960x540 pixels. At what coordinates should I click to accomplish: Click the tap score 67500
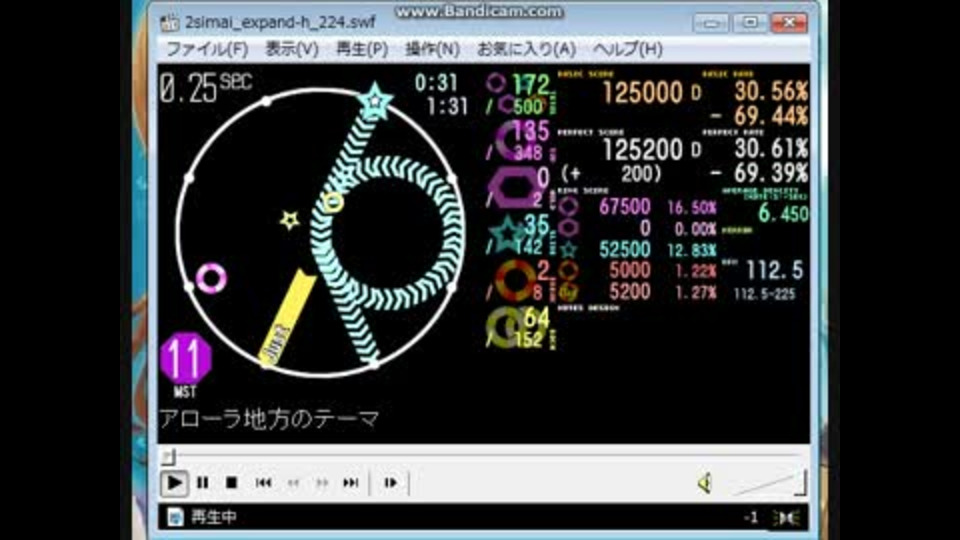point(624,207)
